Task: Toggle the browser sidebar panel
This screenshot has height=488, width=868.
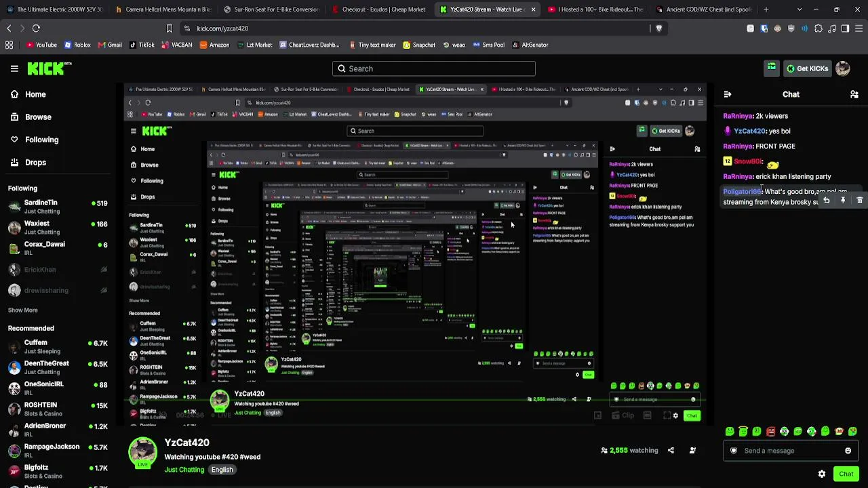Action: coord(845,28)
